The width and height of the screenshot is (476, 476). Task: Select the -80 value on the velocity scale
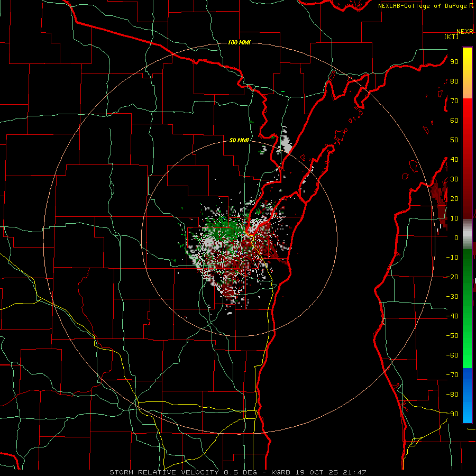(452, 395)
